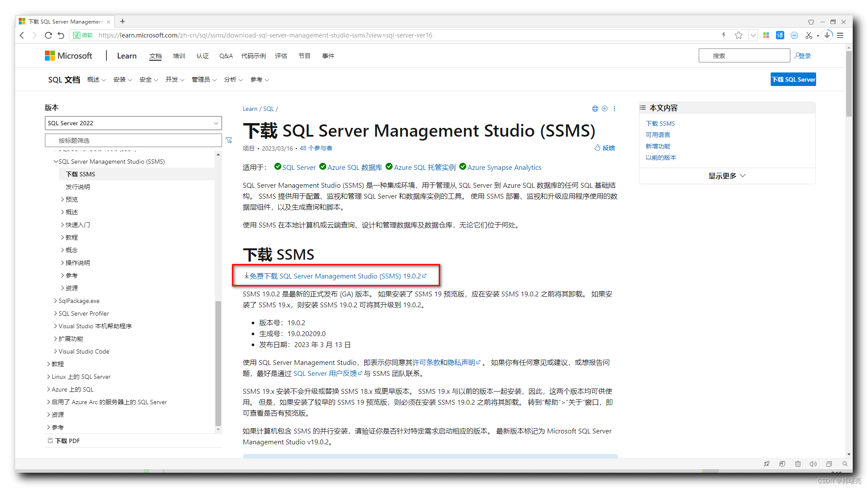This screenshot has width=868, height=488.
Task: Open the three-dot more actions icon
Action: pos(615,109)
